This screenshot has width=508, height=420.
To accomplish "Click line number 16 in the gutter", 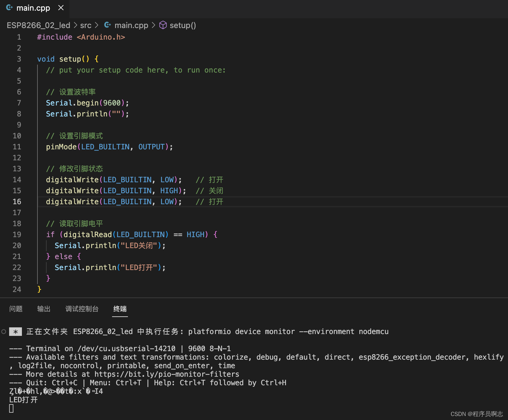I will pos(17,202).
